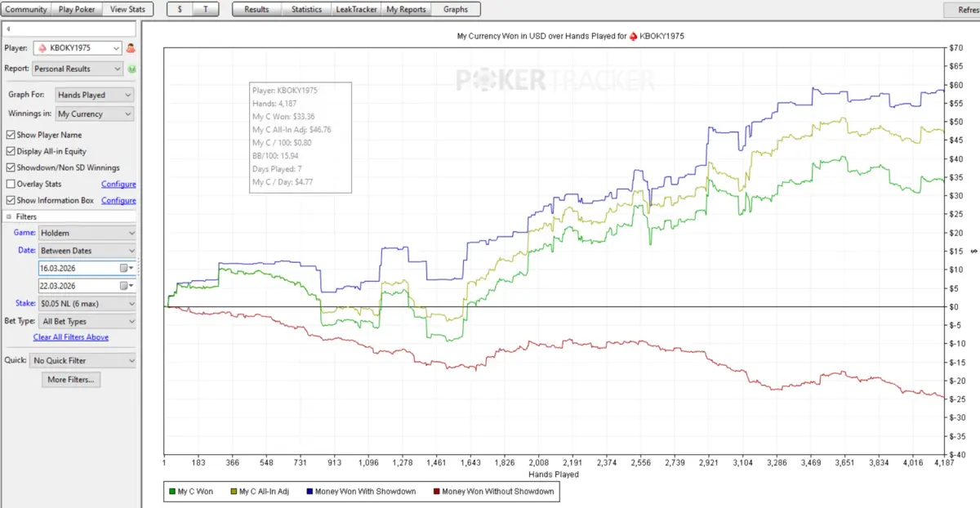Select the $ cash games button
The image size is (980, 508).
(180, 9)
